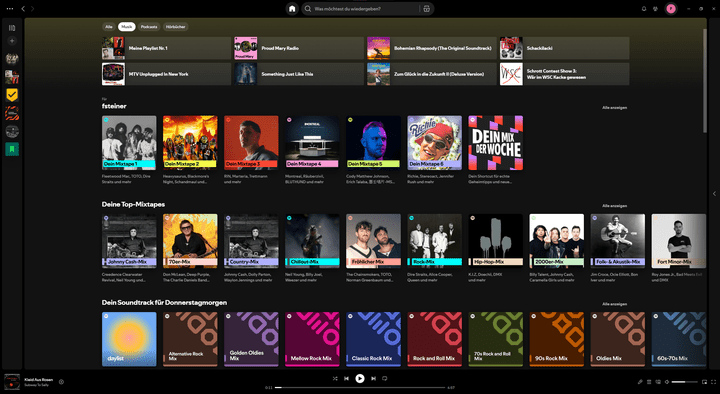
Task: Open connect to a device icon
Action: tap(658, 382)
